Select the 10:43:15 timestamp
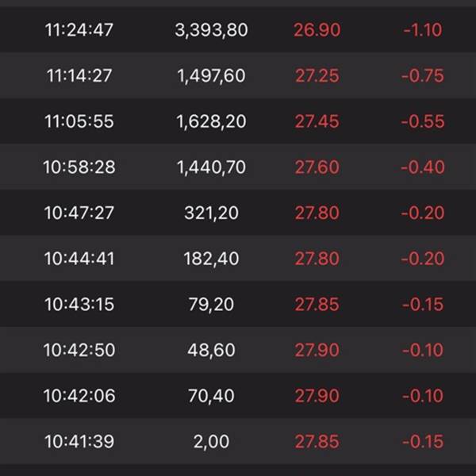The height and width of the screenshot is (476, 476). point(79,304)
